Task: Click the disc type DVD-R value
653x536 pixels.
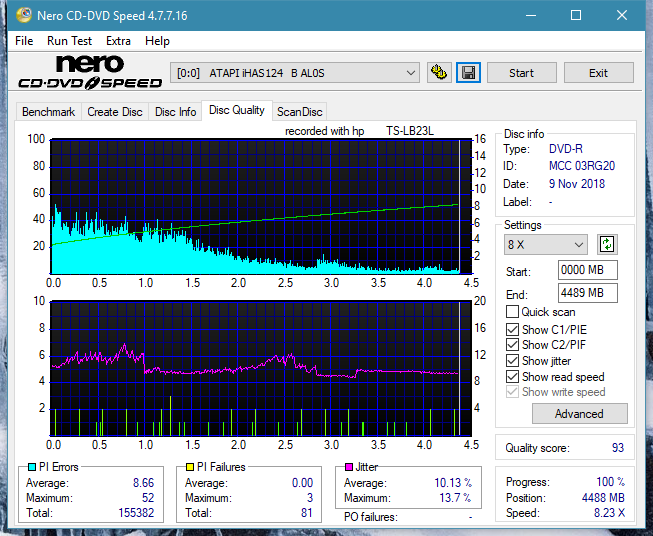Action: click(x=566, y=149)
